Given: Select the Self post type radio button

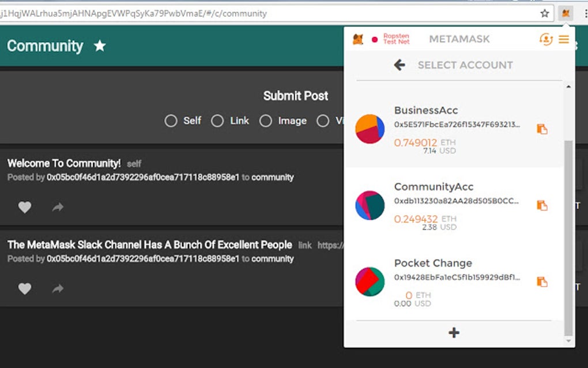Looking at the screenshot, I should tap(171, 121).
